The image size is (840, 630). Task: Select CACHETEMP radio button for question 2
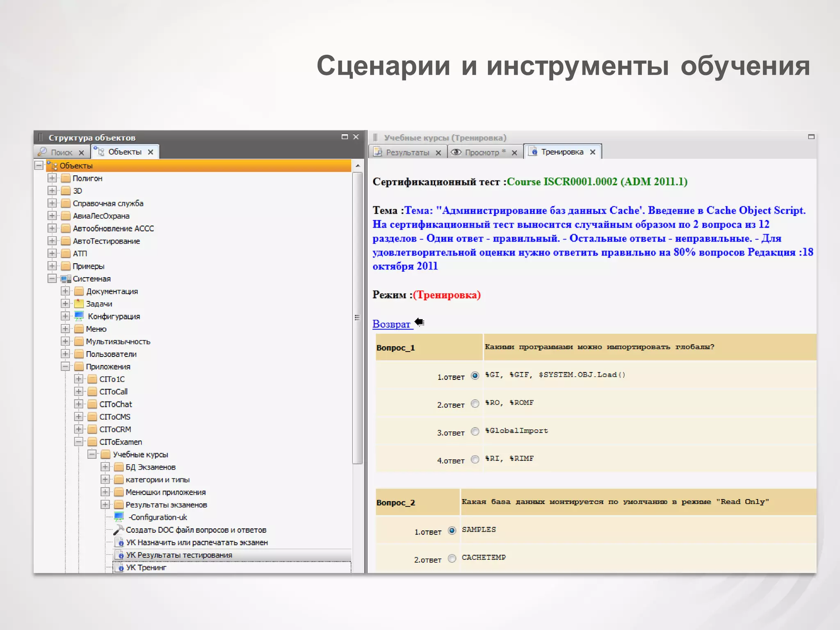coord(452,559)
